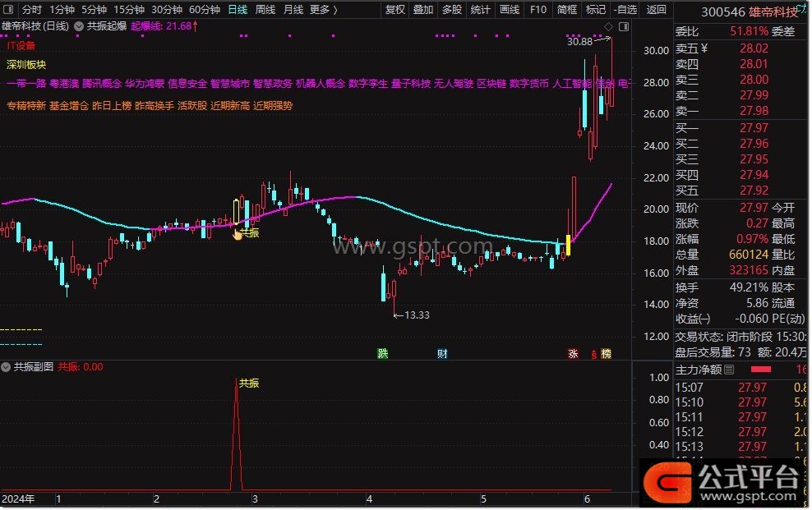The width and height of the screenshot is (812, 510).
Task: Click the 统计 statistics button
Action: click(480, 9)
